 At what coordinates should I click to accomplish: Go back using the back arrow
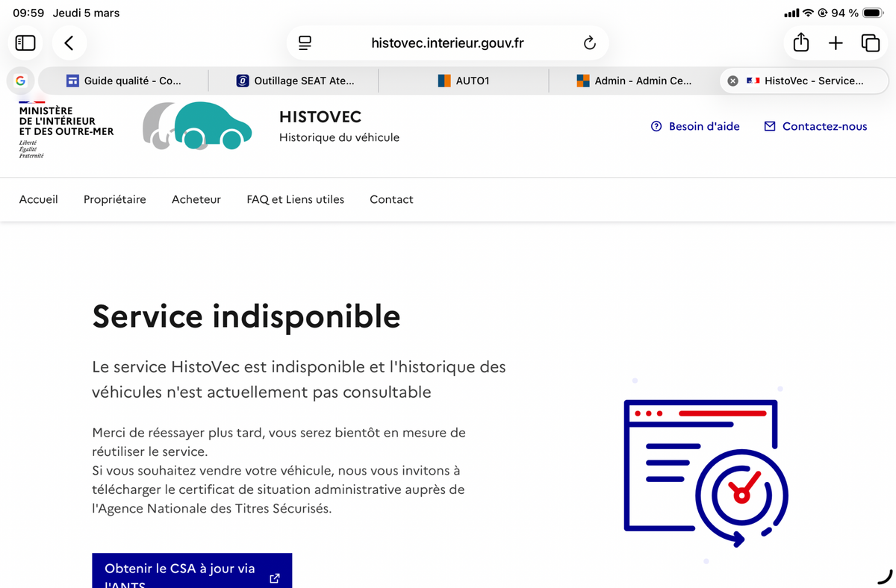click(x=69, y=43)
